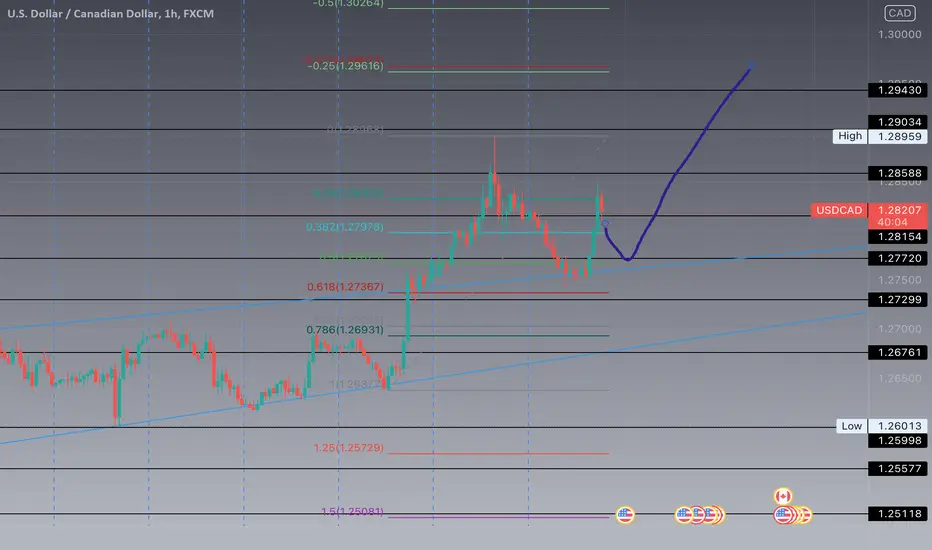Click the 1.5(1.25081) Fibonacci label
This screenshot has height=550, width=932.
point(352,511)
